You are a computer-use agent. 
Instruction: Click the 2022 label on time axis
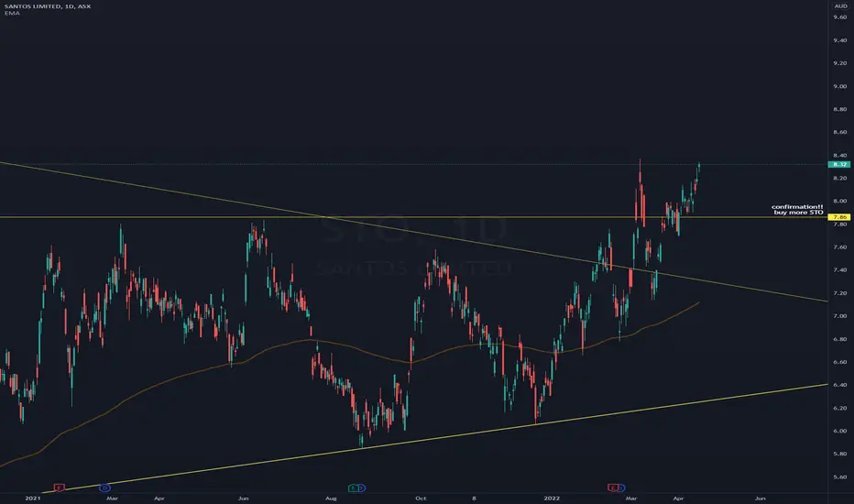[x=552, y=498]
